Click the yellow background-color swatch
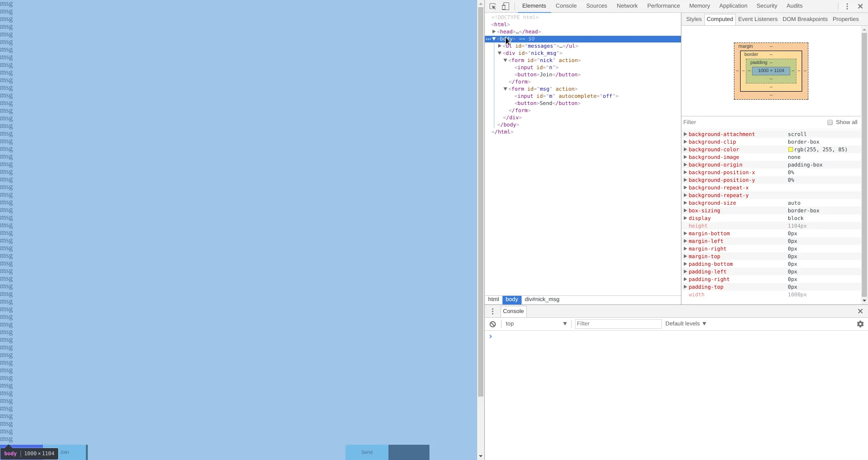868x460 pixels. tap(791, 149)
